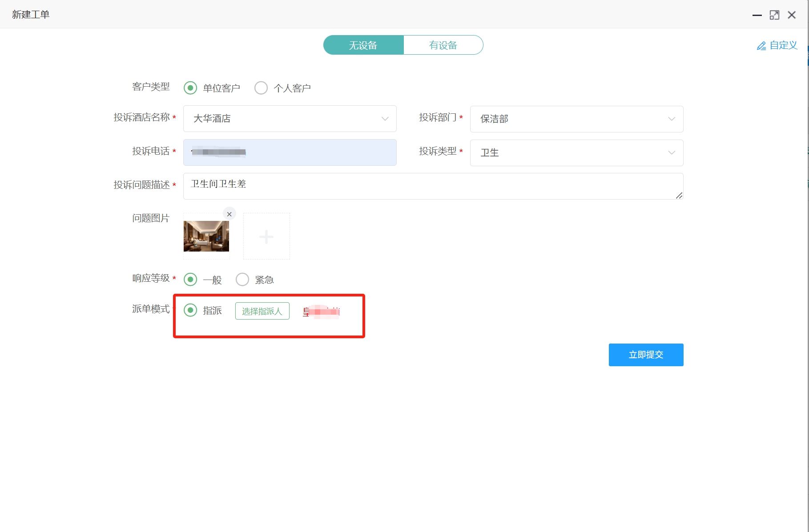Click the 自定义 edit pencil icon

761,46
